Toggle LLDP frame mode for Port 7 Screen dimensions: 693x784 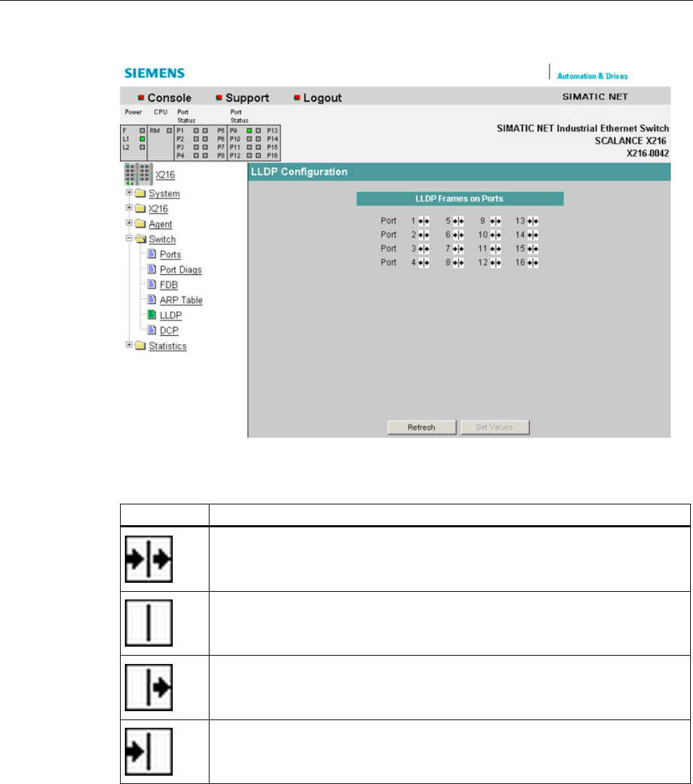[458, 248]
